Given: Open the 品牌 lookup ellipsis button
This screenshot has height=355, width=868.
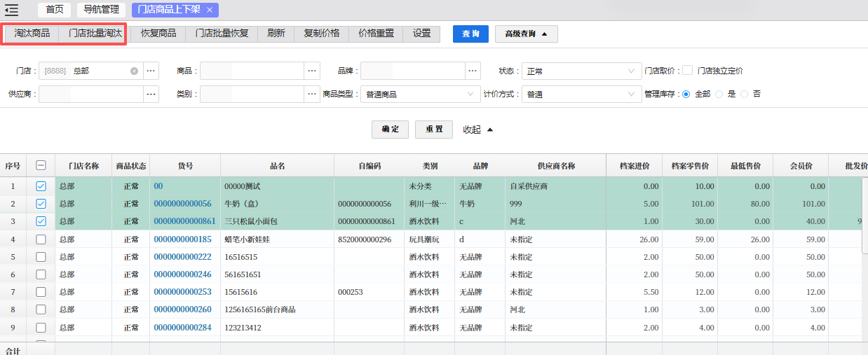Looking at the screenshot, I should 473,71.
